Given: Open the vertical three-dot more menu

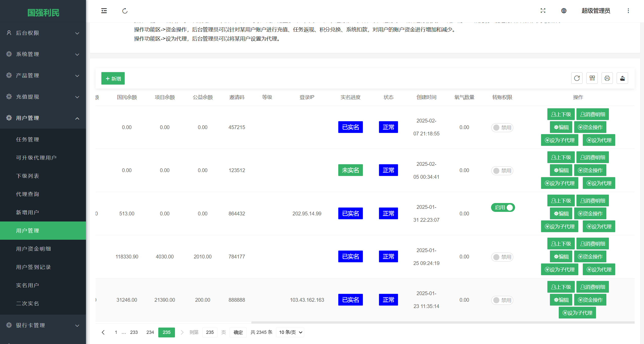Looking at the screenshot, I should click(628, 11).
